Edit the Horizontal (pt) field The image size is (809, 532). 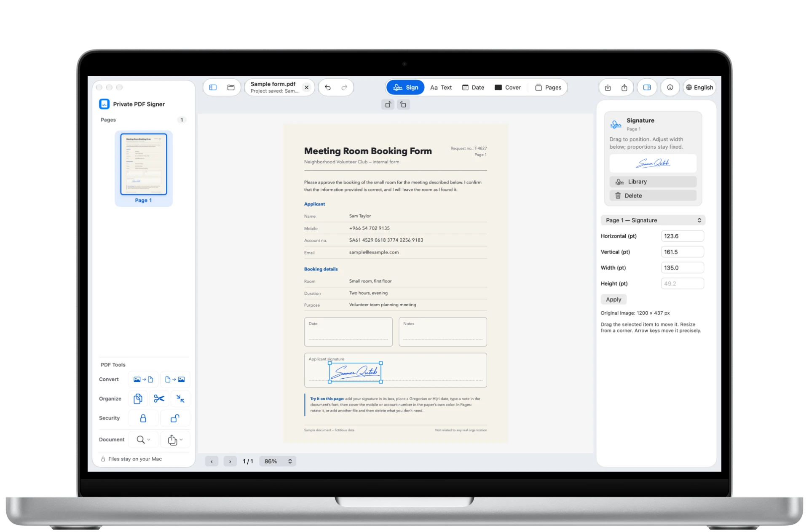click(682, 236)
